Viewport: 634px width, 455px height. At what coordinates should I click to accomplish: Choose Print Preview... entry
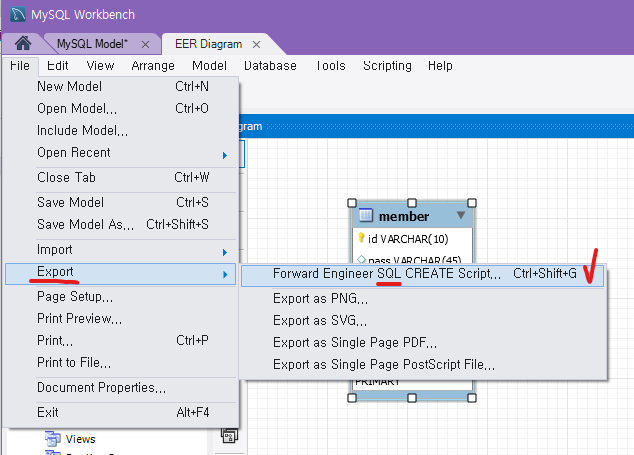[121, 319]
